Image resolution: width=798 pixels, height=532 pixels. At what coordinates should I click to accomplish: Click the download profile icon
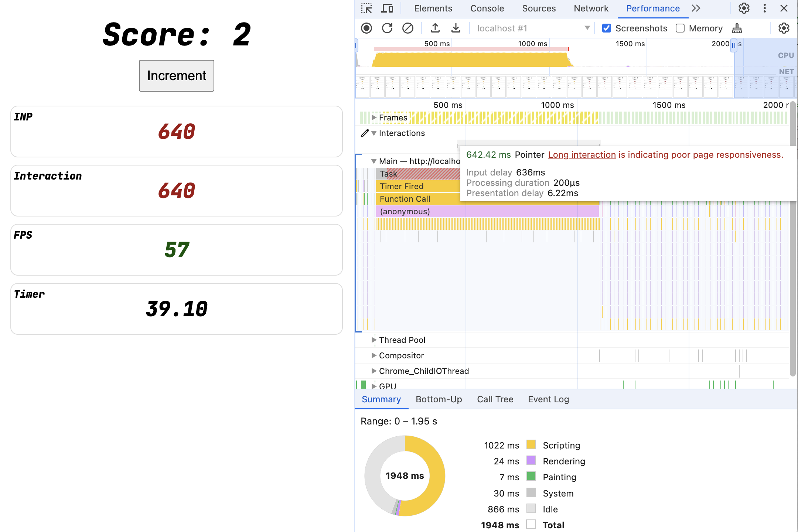click(454, 27)
